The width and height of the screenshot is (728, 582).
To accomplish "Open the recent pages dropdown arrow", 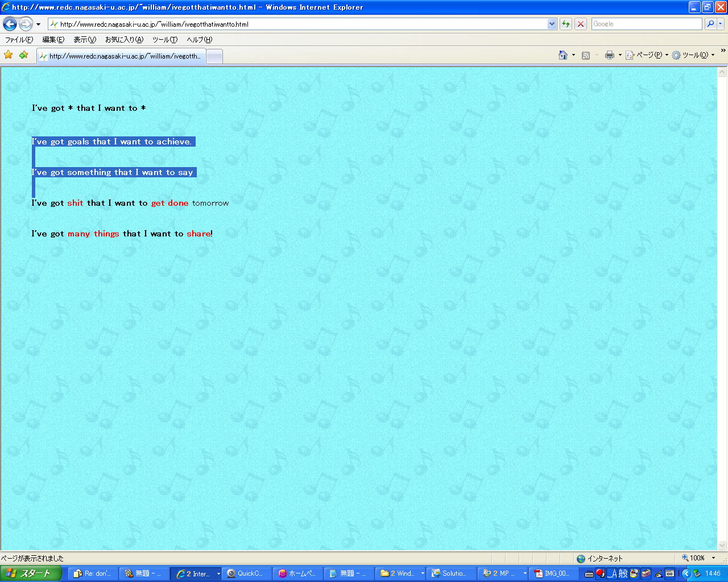I will pyautogui.click(x=38, y=24).
